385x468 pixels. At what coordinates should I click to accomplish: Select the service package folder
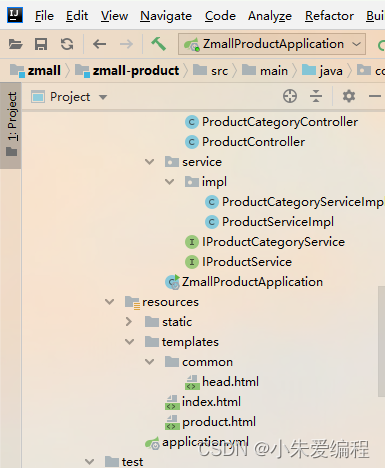coord(193,162)
